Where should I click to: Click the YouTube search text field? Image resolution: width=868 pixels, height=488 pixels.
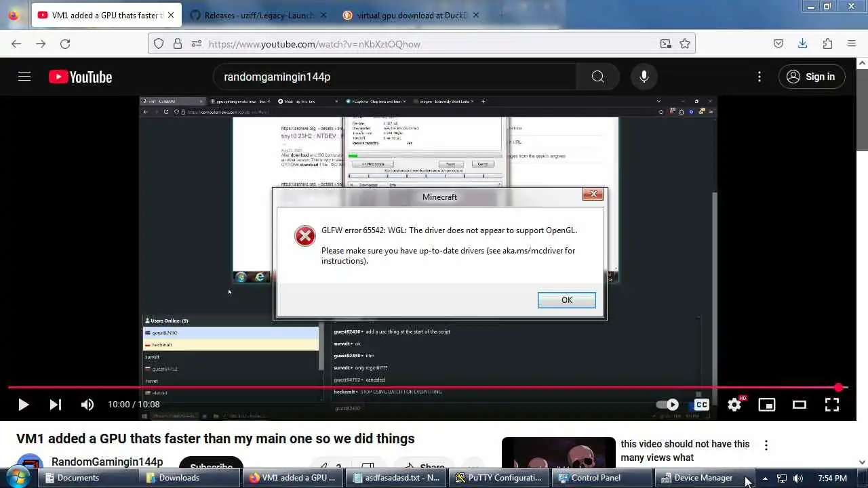395,77
